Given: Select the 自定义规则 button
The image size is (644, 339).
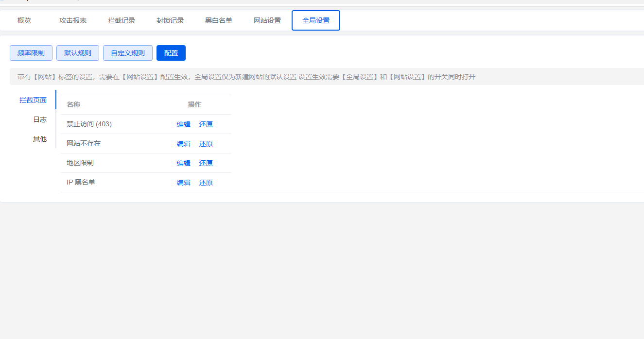Looking at the screenshot, I should coord(128,53).
